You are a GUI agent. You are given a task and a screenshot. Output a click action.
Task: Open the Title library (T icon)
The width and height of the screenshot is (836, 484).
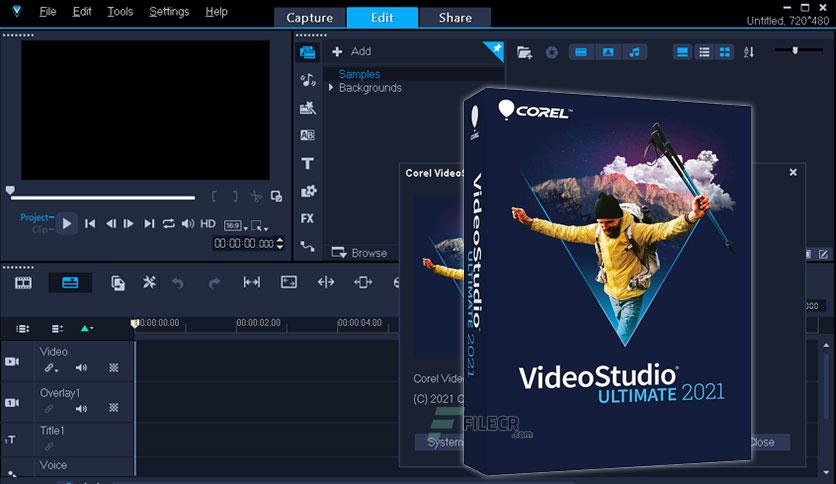[307, 163]
